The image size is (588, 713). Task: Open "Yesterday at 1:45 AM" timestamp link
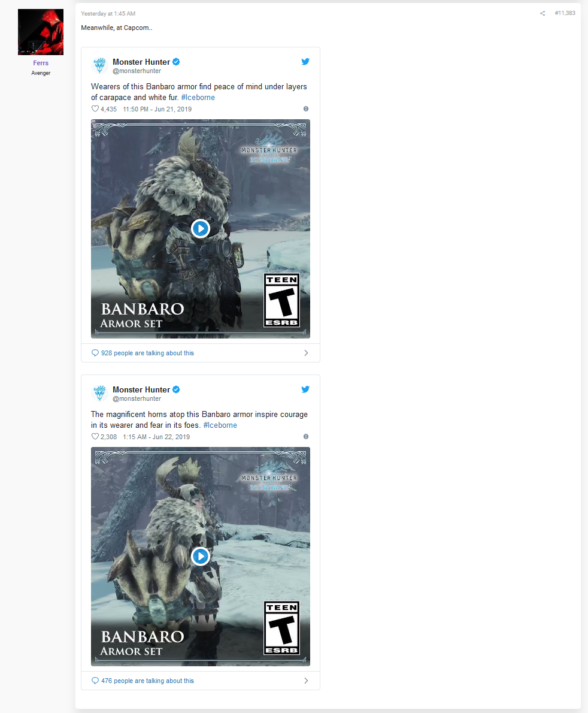pyautogui.click(x=108, y=14)
